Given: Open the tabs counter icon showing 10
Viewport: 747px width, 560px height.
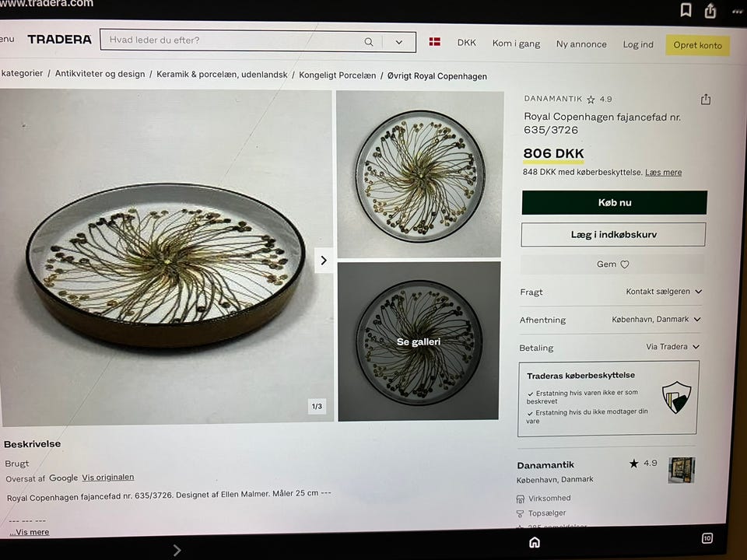Looking at the screenshot, I should coord(707,538).
